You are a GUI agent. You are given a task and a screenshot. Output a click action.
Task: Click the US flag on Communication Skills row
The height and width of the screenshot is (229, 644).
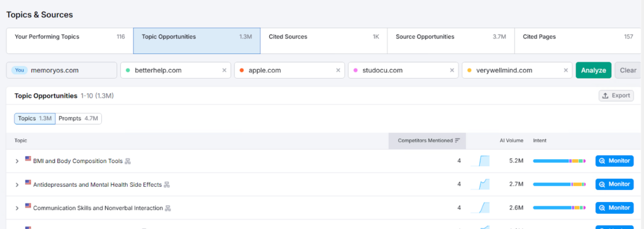point(28,205)
